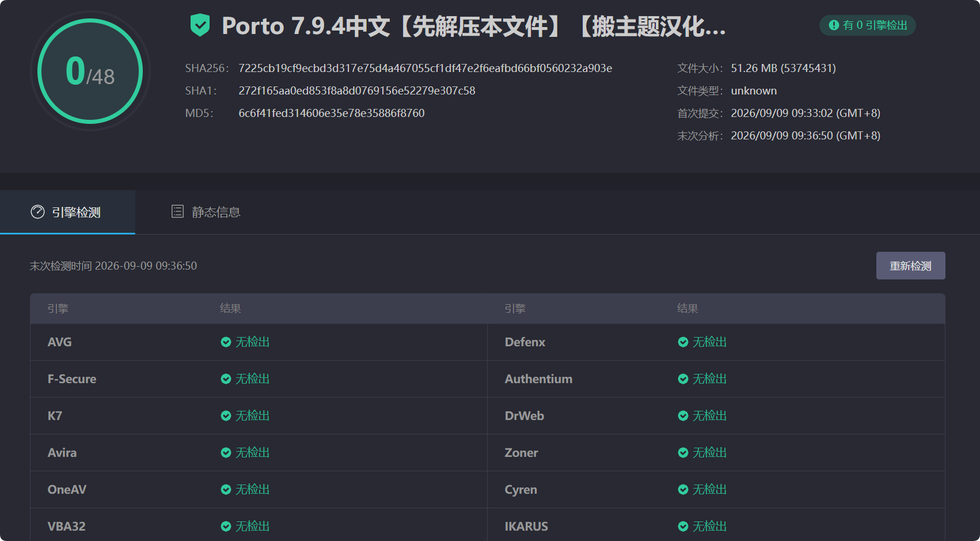Click the Porto 7.9.4中文 file title
980x541 pixels.
474,26
